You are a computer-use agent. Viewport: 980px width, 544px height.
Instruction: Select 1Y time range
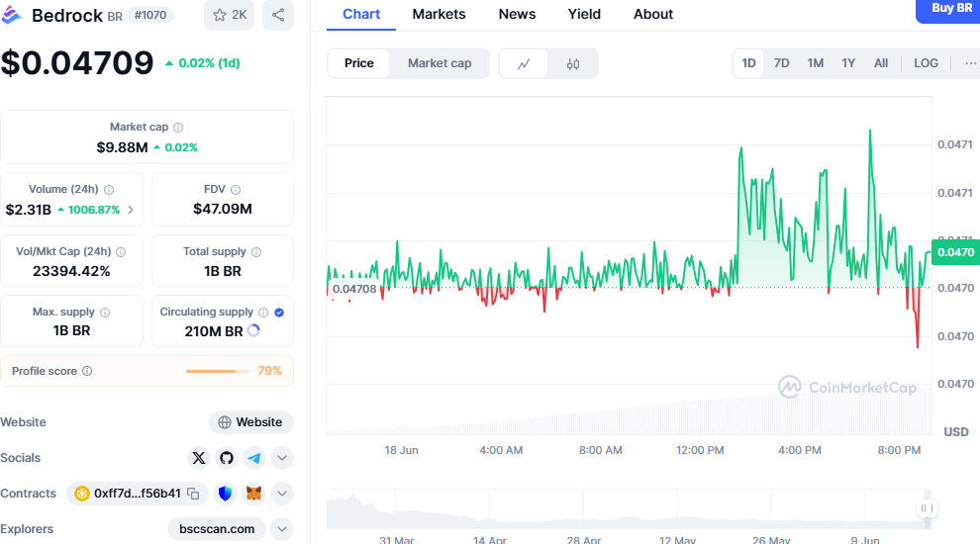[x=848, y=63]
